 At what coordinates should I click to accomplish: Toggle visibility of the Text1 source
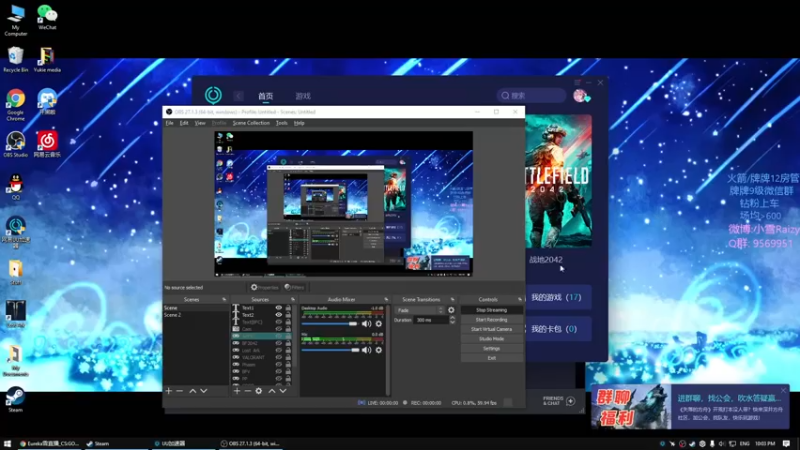tap(279, 308)
